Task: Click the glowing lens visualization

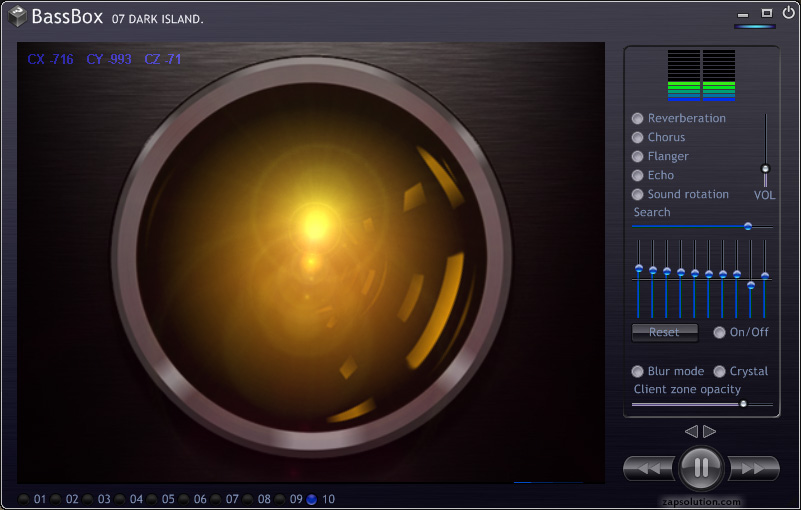Action: (311, 255)
